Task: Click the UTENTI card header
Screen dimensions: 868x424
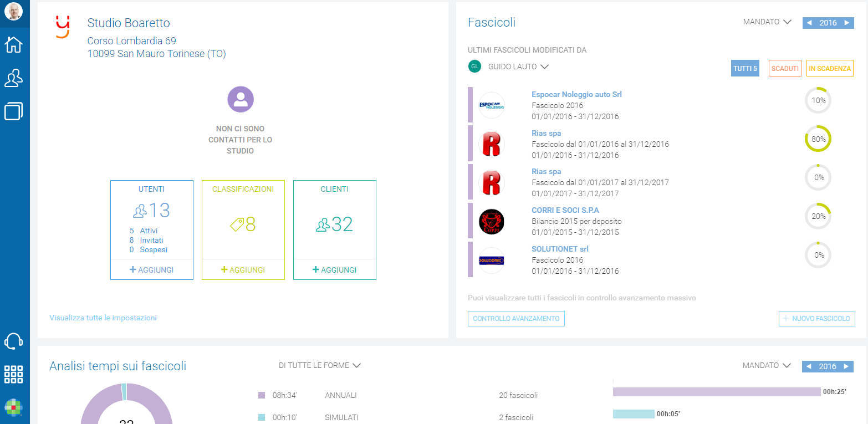Action: (x=151, y=189)
